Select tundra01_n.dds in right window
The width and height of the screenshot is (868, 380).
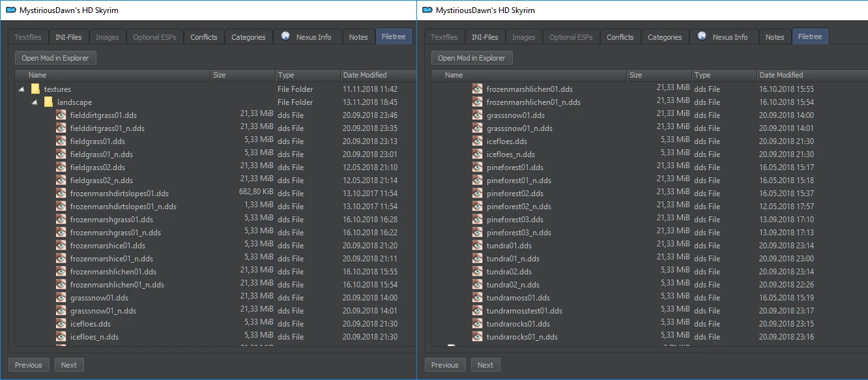coord(513,259)
